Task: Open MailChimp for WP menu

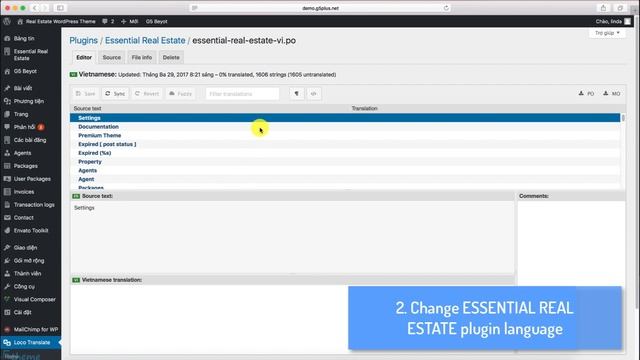Action: click(36, 329)
